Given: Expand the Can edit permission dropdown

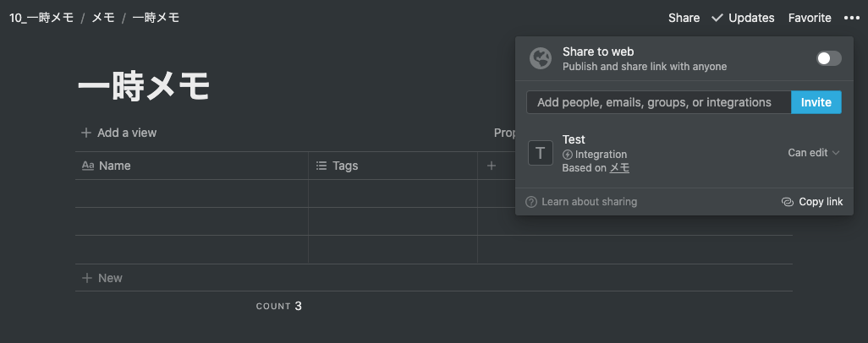Looking at the screenshot, I should coord(813,153).
